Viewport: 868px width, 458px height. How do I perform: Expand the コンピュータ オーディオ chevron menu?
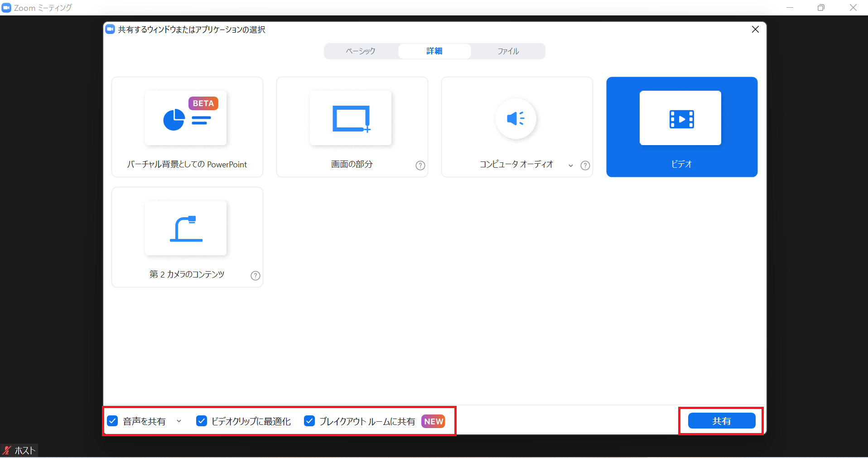[571, 166]
